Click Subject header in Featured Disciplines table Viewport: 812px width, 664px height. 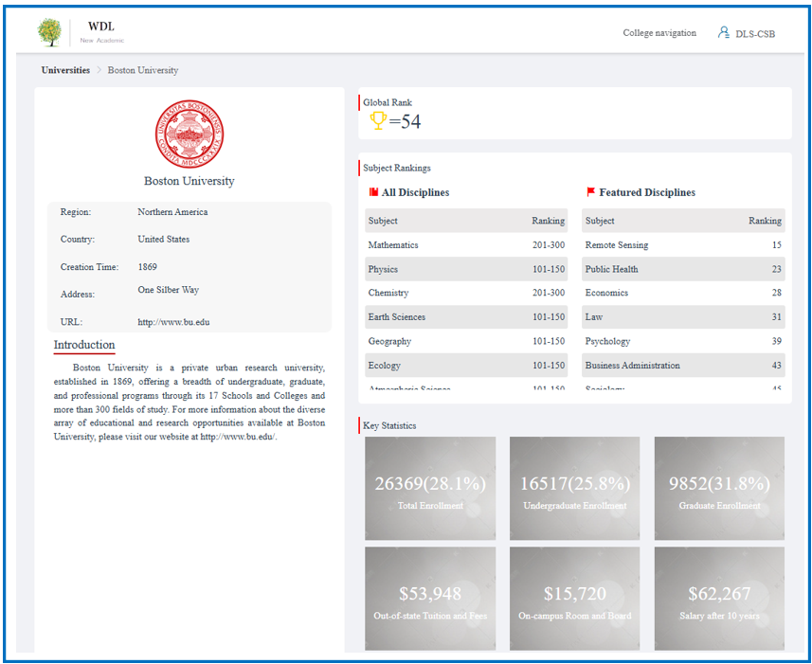coord(600,221)
